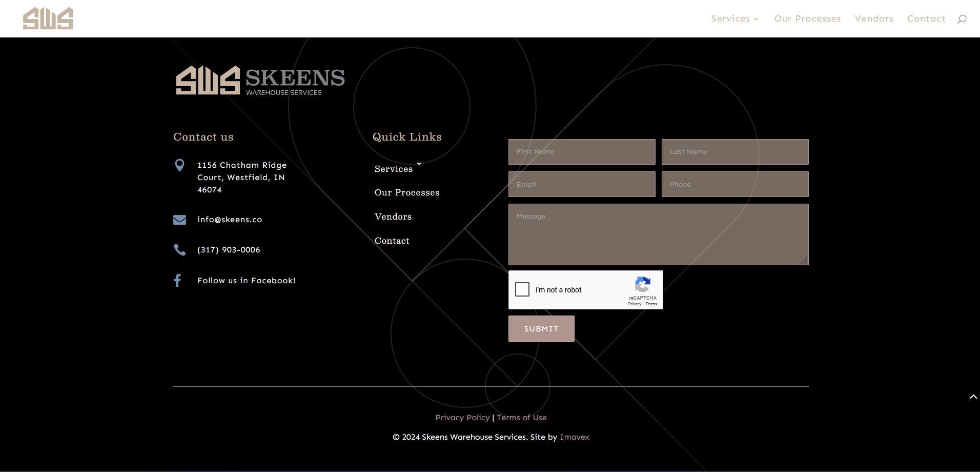Focus the Message text area
The image size is (980, 472).
pos(658,234)
